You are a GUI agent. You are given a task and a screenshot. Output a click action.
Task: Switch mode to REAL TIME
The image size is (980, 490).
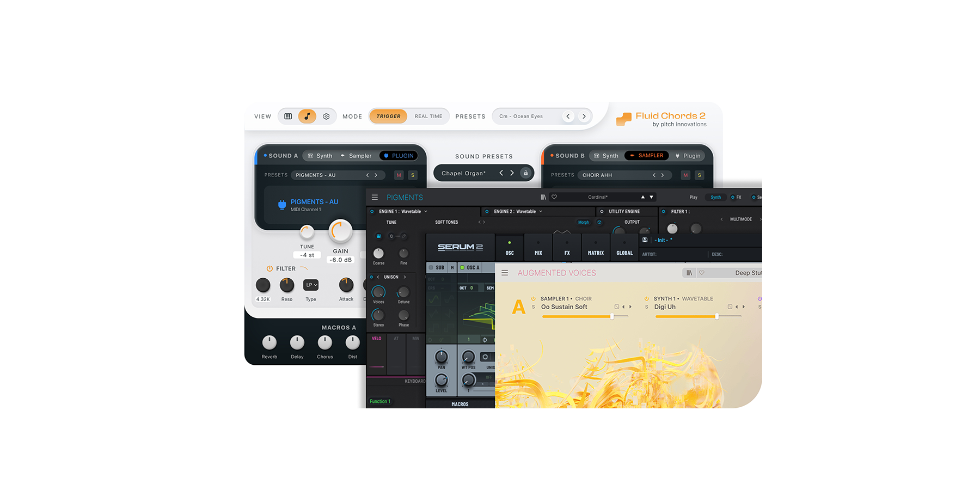(428, 117)
